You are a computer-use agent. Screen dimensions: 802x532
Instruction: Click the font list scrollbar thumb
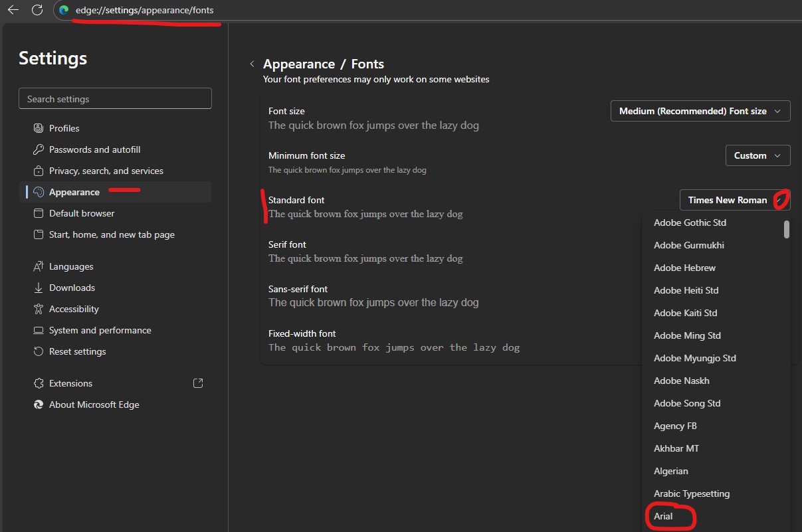(787, 229)
